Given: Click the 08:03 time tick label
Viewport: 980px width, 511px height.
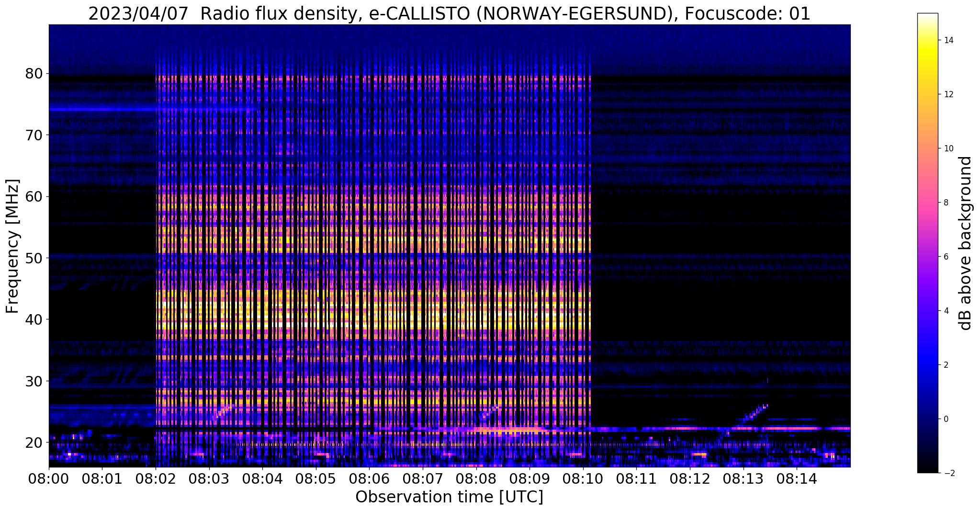Looking at the screenshot, I should tap(209, 478).
